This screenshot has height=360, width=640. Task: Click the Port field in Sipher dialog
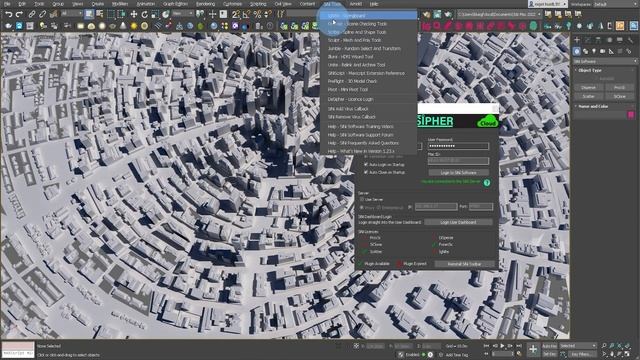481,207
